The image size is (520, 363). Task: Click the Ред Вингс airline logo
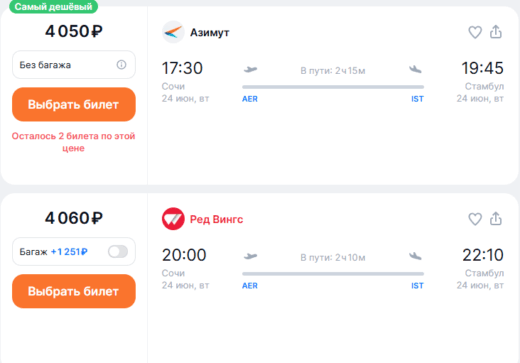click(x=173, y=219)
